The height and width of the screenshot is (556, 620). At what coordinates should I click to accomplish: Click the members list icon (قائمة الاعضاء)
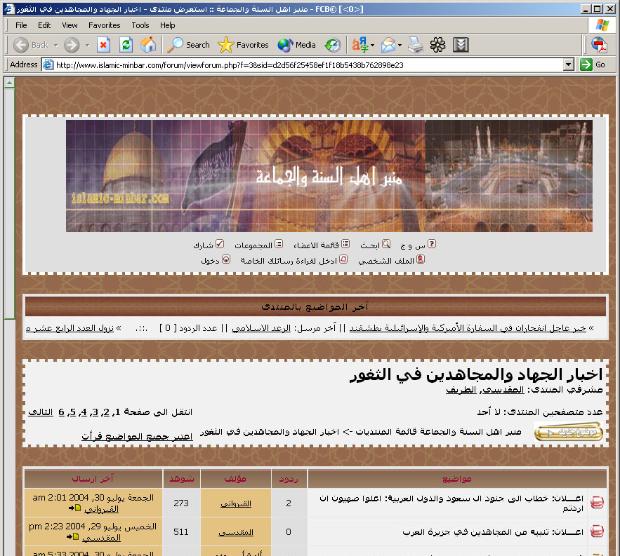[x=346, y=244]
